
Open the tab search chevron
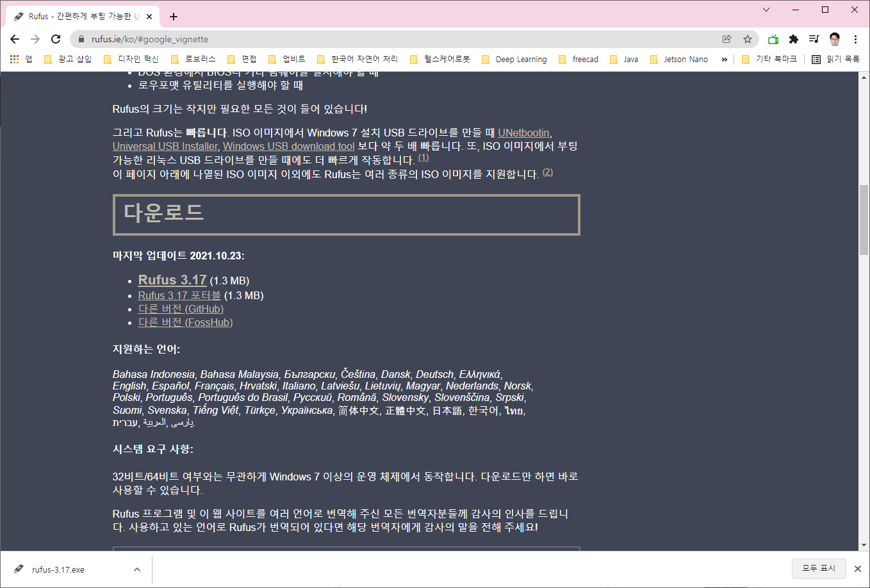coord(766,10)
